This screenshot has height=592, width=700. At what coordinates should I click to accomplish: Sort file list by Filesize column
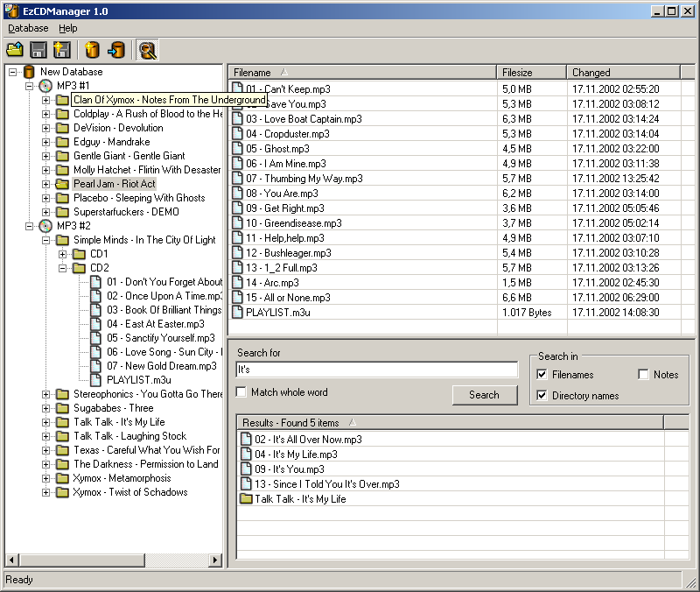click(x=532, y=73)
